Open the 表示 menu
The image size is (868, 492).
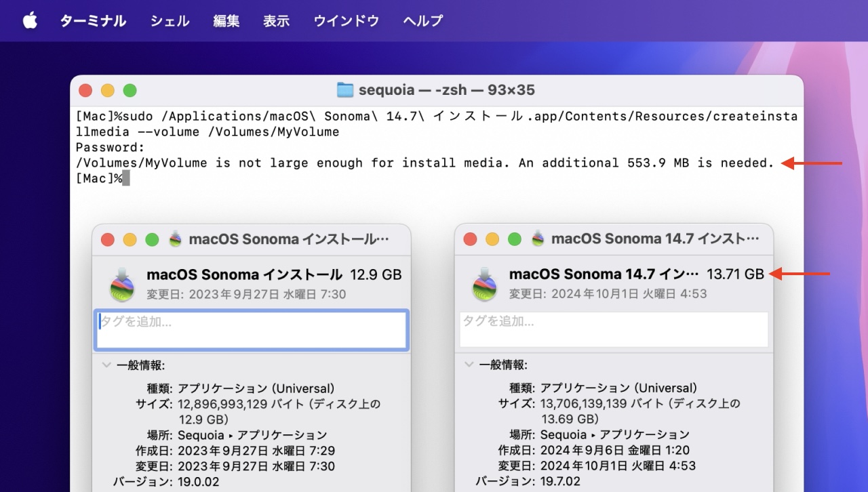coord(277,21)
